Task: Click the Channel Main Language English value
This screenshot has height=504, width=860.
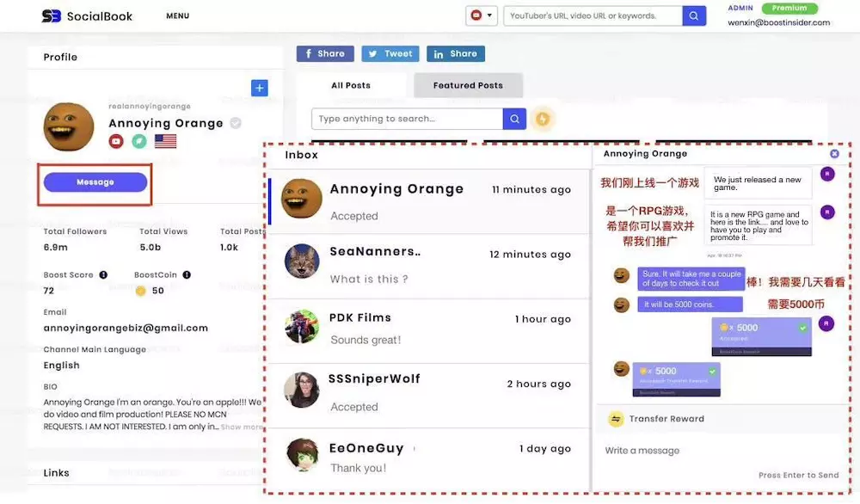Action: 61,366
